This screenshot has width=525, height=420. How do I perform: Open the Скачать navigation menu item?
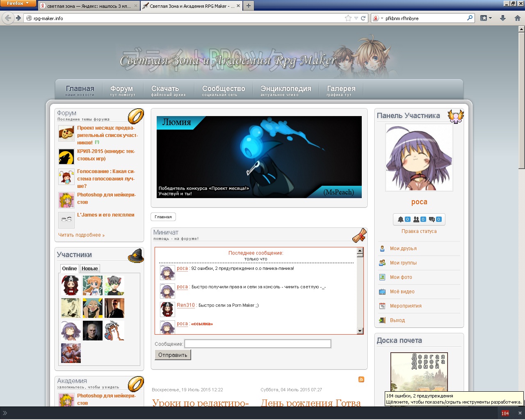(168, 91)
